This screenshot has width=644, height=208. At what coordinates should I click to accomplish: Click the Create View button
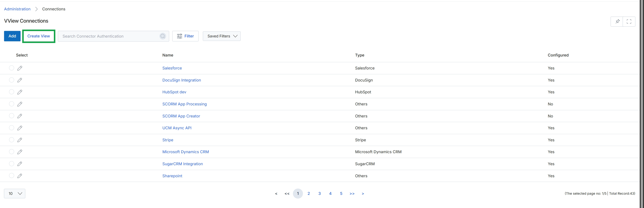click(39, 36)
